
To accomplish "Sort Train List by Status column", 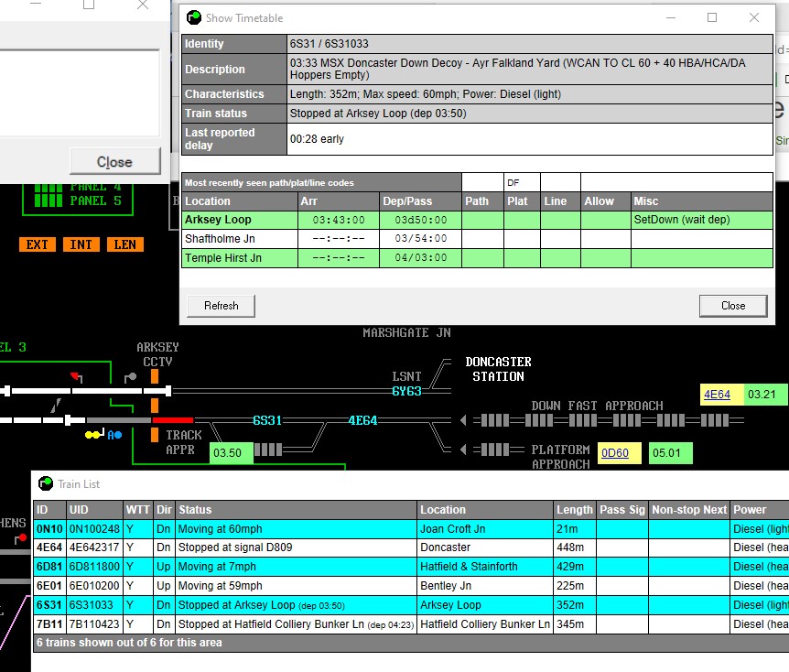I will click(296, 509).
